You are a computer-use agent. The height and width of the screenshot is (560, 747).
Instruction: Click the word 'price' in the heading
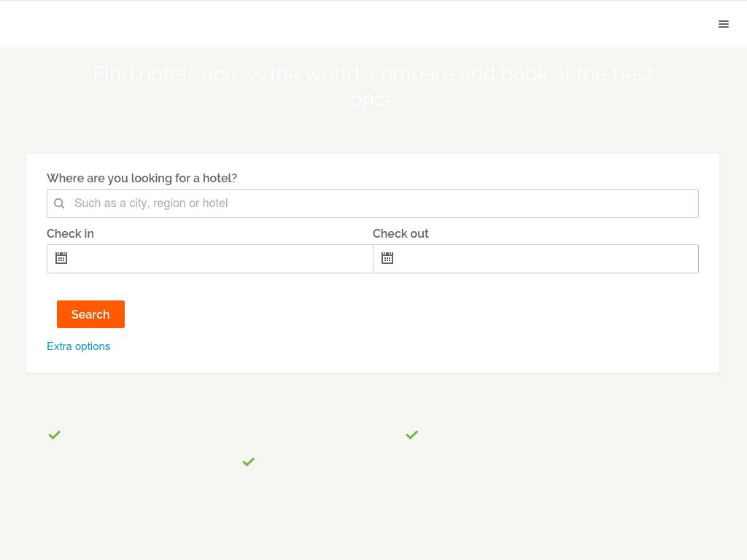point(373,99)
